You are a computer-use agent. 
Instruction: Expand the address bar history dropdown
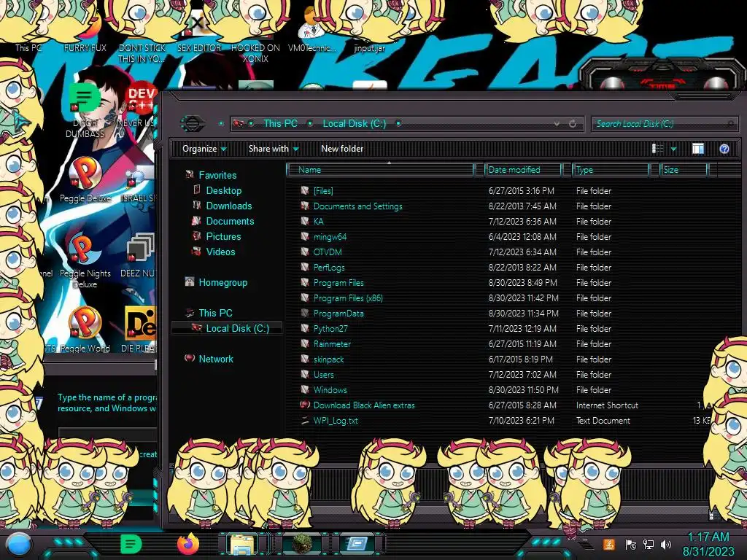tap(557, 124)
